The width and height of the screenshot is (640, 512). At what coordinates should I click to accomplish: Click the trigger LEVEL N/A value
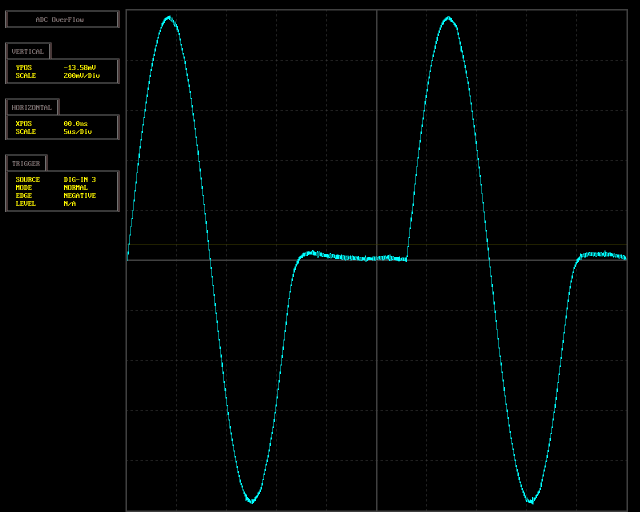(x=69, y=204)
